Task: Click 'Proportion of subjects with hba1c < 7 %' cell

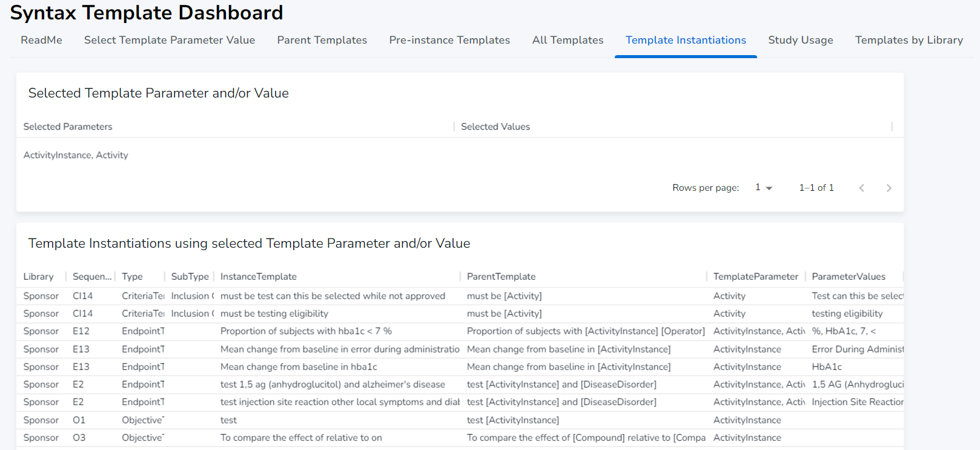Action: click(x=306, y=331)
